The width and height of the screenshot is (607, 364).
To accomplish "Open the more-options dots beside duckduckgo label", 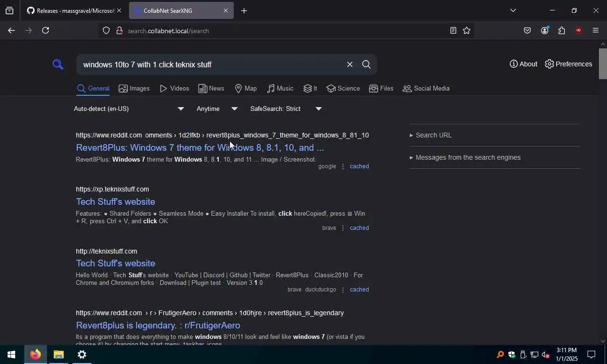I will pyautogui.click(x=343, y=290).
